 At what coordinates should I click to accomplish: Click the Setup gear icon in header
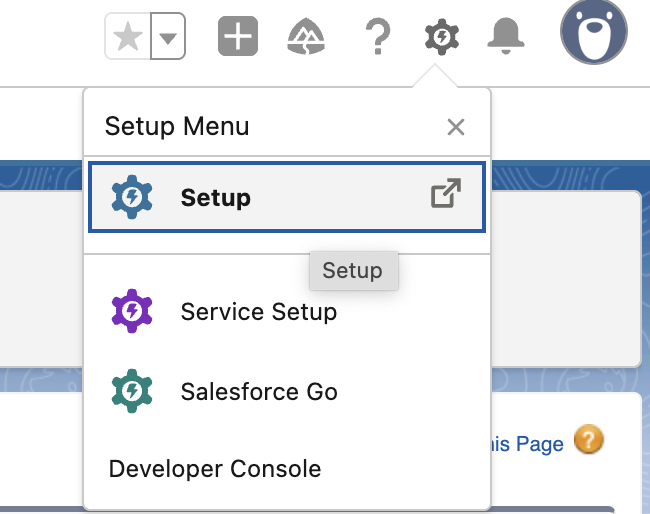(x=442, y=37)
